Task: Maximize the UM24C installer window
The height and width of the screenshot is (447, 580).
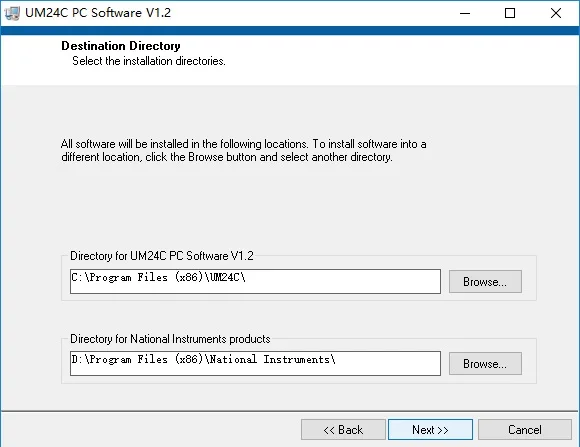Action: click(510, 13)
